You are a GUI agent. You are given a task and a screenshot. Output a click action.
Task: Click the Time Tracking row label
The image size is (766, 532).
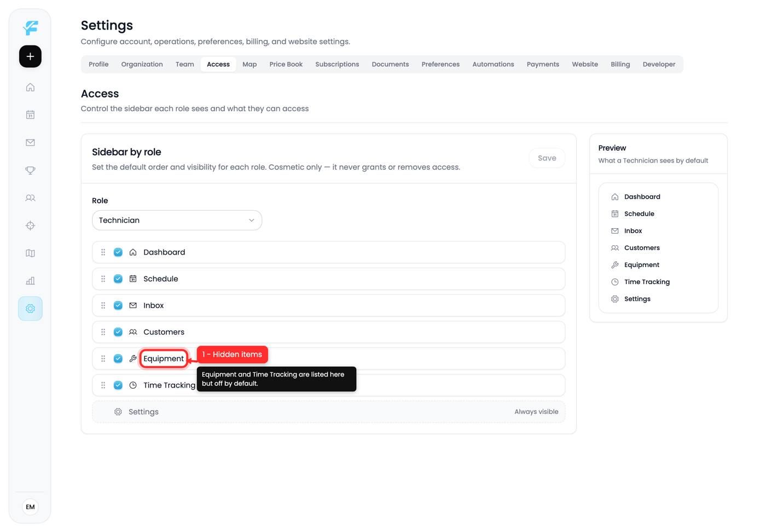click(169, 385)
